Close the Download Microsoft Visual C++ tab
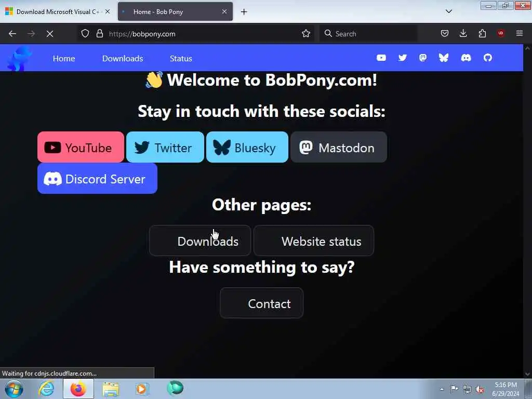The height and width of the screenshot is (399, 532). tap(108, 11)
